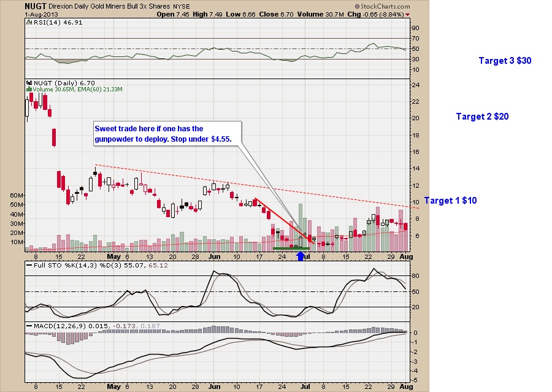Click the 80 level on the stochastic axis
The image size is (552, 392).
coord(415,276)
